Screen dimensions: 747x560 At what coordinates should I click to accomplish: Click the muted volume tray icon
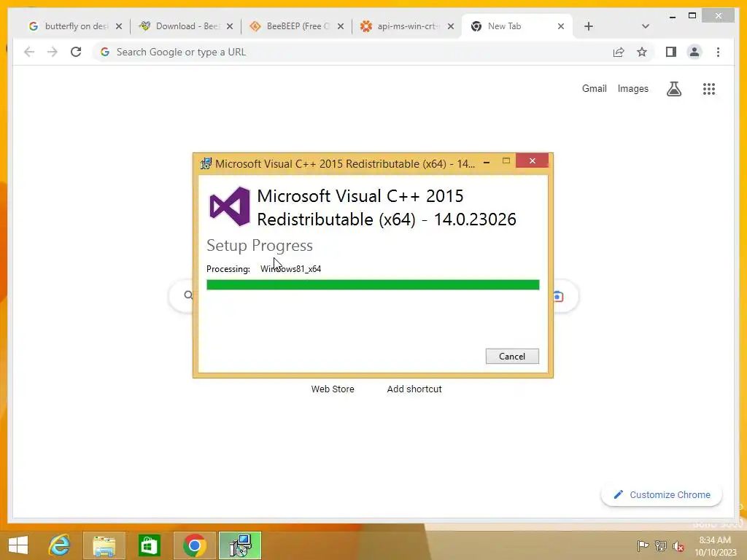(678, 545)
